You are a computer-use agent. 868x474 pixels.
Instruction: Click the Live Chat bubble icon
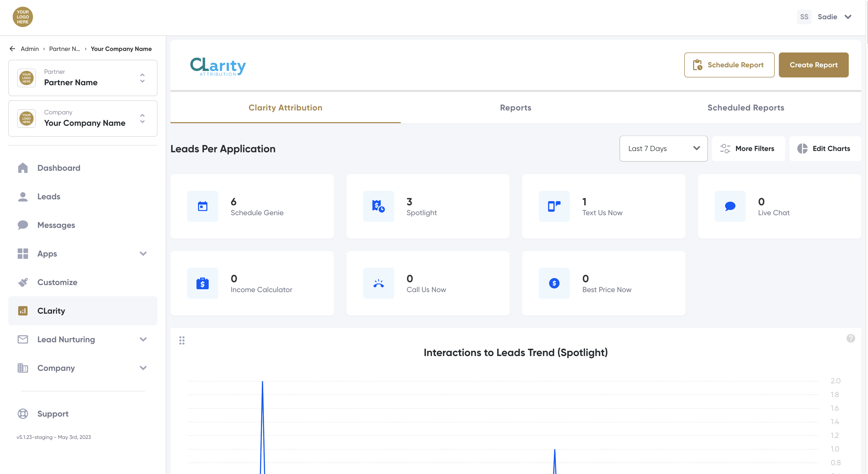(x=730, y=206)
